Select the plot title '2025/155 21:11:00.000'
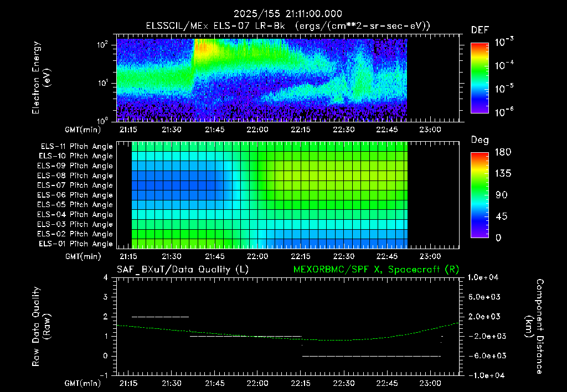This screenshot has height=392, width=567. (x=288, y=14)
